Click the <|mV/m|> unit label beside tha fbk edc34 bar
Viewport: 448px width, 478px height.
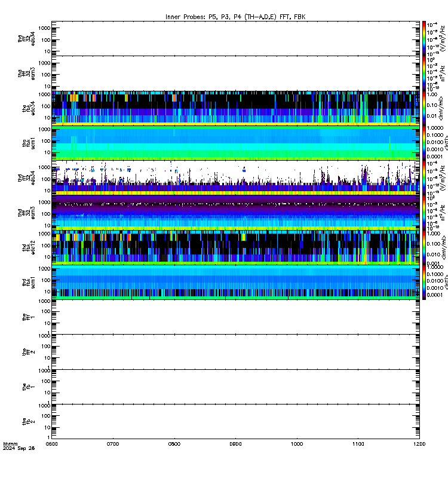tap(441, 108)
